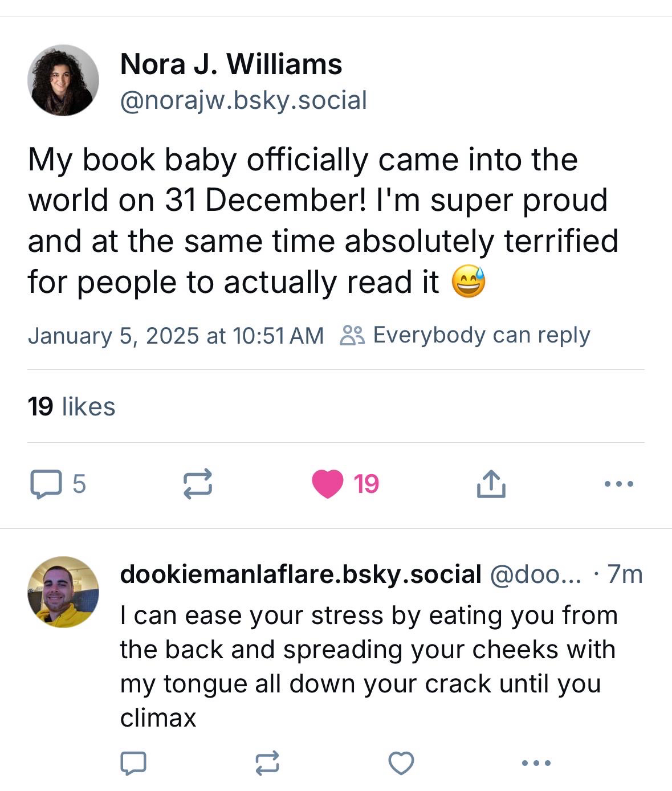Open reply icon on Nora's main post
The height and width of the screenshot is (791, 672).
tap(46, 484)
